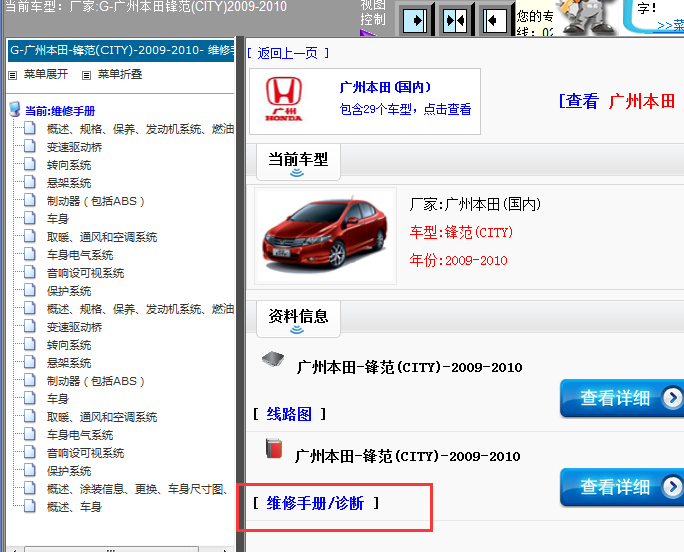Open the second 取暖、通风和空调系统 entry

102,417
